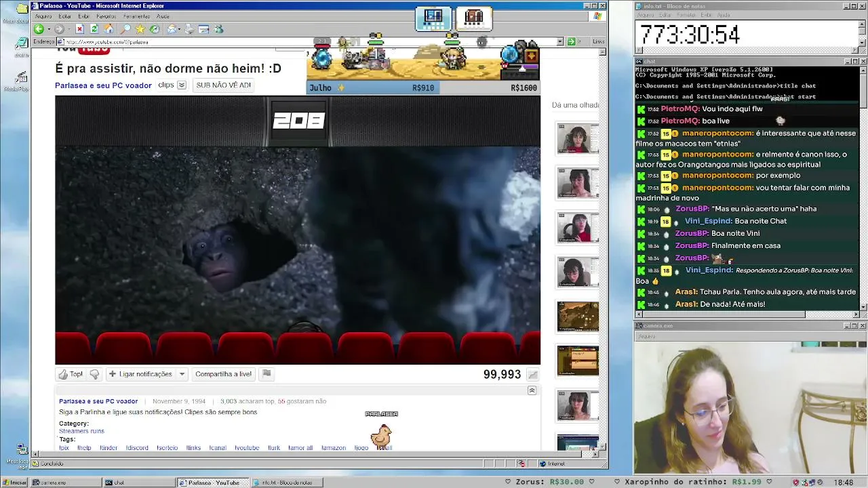Click the taskbar clock showing 18:48
The height and width of the screenshot is (488, 868).
point(844,483)
